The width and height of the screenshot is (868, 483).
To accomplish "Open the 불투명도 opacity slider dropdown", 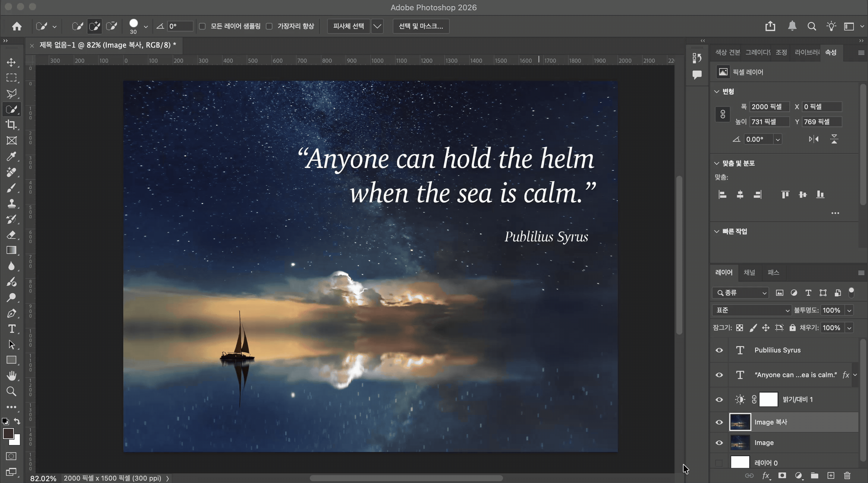I will [x=849, y=311].
